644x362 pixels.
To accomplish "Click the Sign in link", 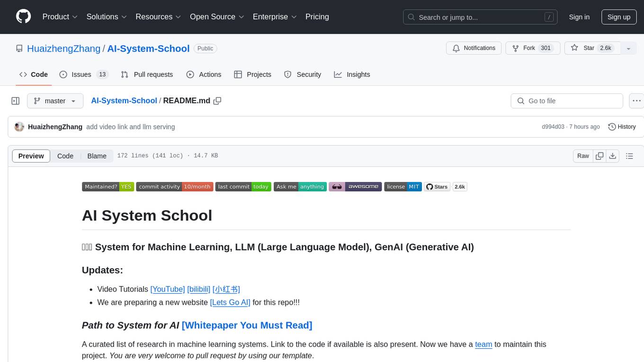I will (579, 17).
